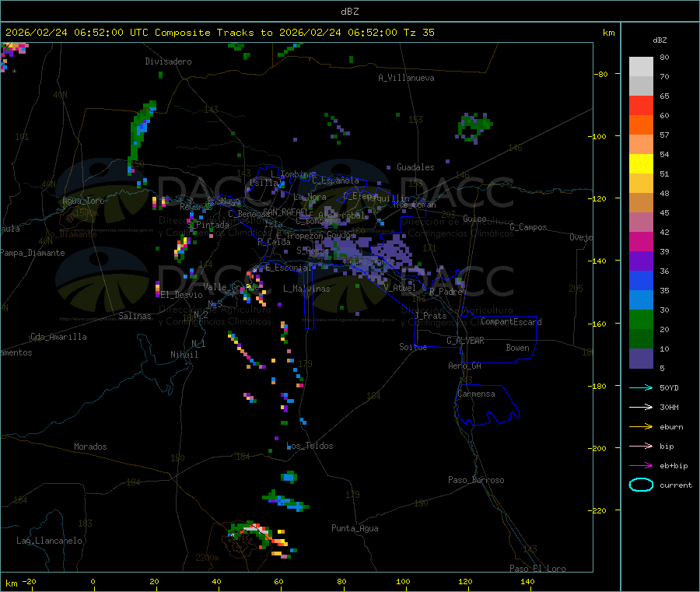This screenshot has width=700, height=592.
Task: Click the 'Valle_Grande' map label
Action: pos(231,286)
